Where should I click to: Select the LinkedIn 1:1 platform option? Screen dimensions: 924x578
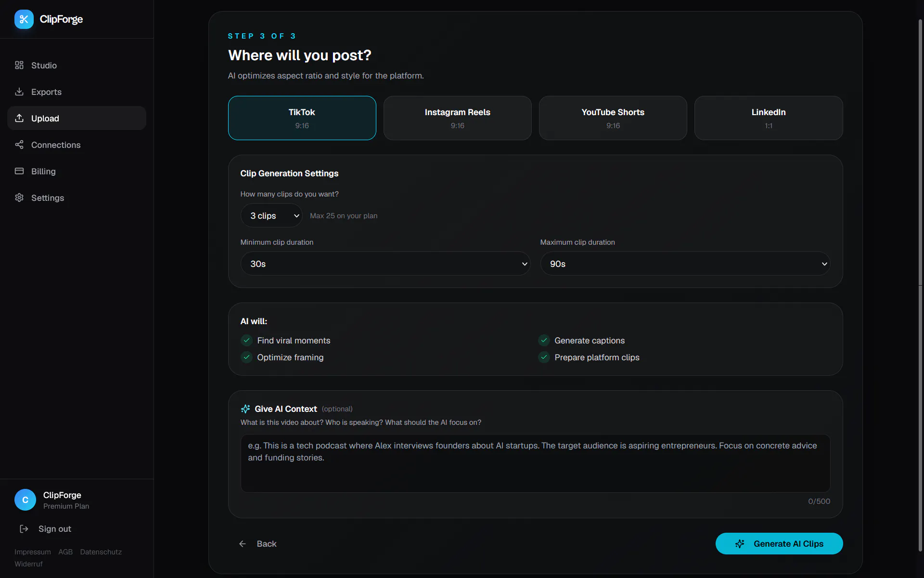[x=769, y=118]
